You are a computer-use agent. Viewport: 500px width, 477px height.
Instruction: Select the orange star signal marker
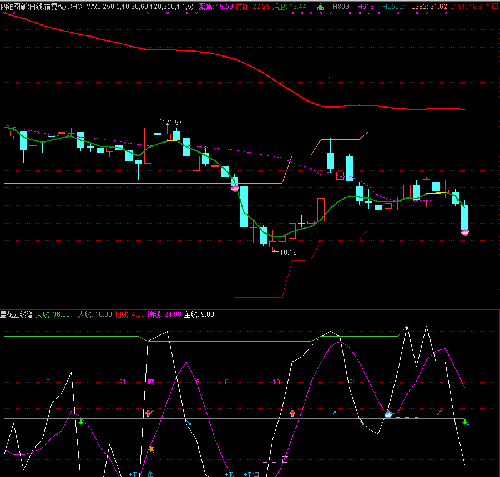pos(151,449)
